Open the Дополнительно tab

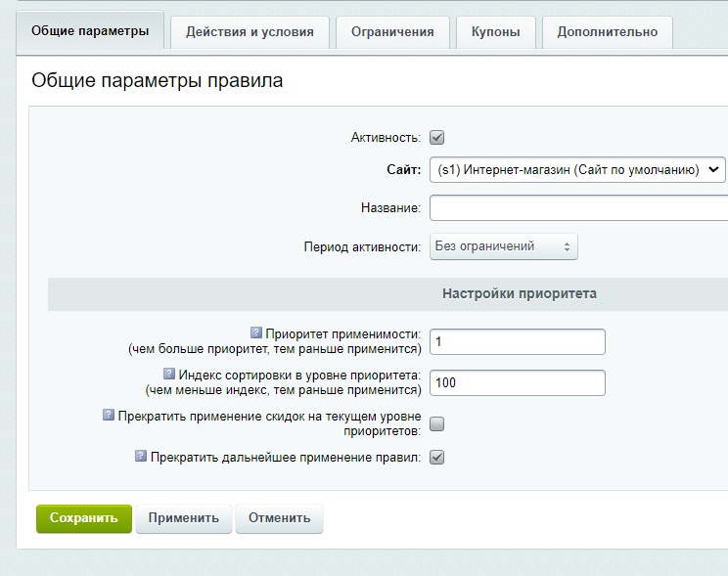608,32
